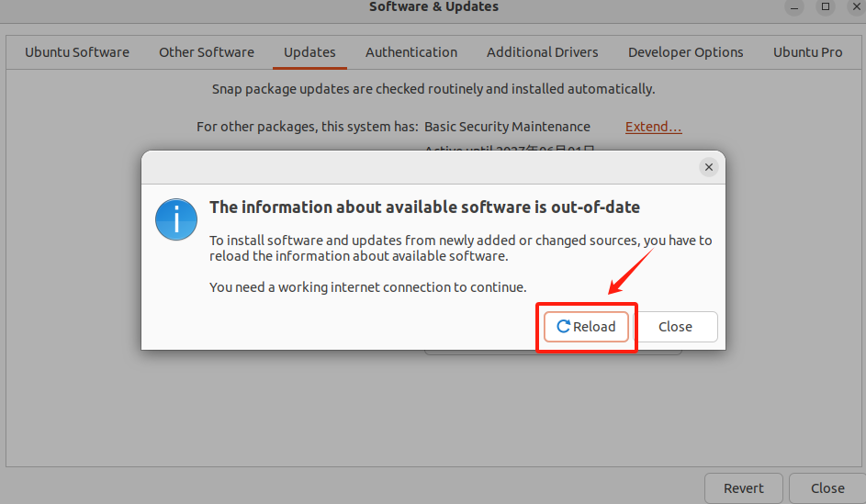
Task: Open the Ubuntu Pro tab
Action: pos(807,52)
